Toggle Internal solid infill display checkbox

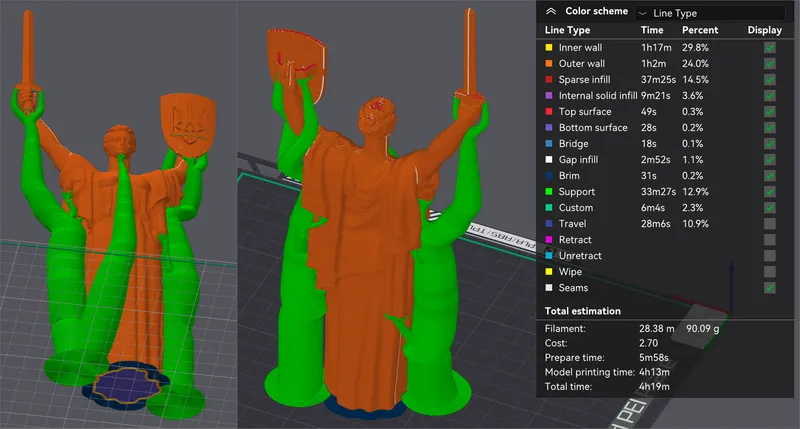(769, 95)
